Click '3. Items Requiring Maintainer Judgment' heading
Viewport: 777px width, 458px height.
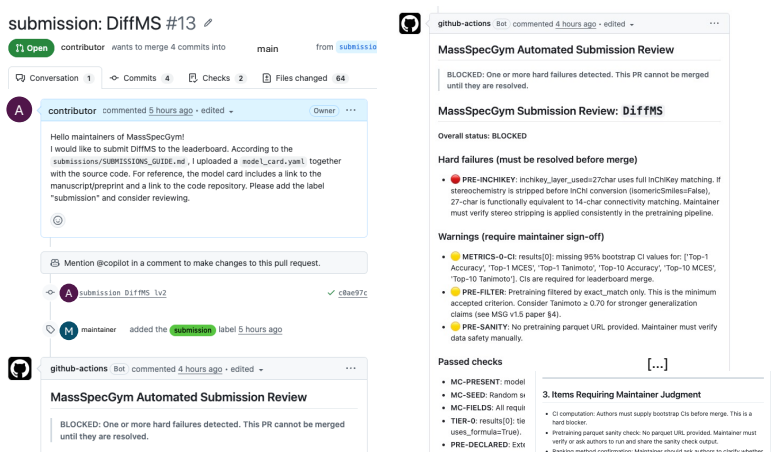(x=621, y=395)
